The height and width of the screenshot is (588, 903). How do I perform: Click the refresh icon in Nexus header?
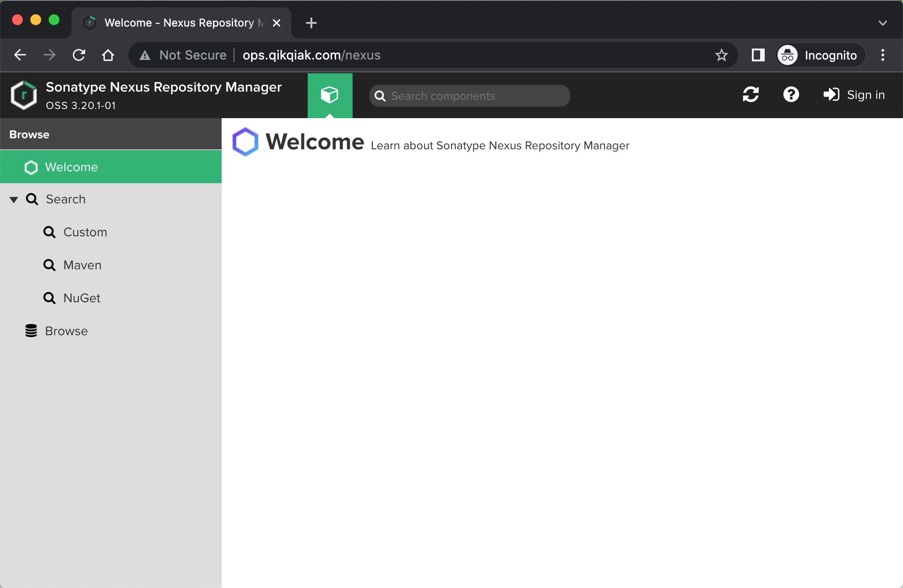751,95
